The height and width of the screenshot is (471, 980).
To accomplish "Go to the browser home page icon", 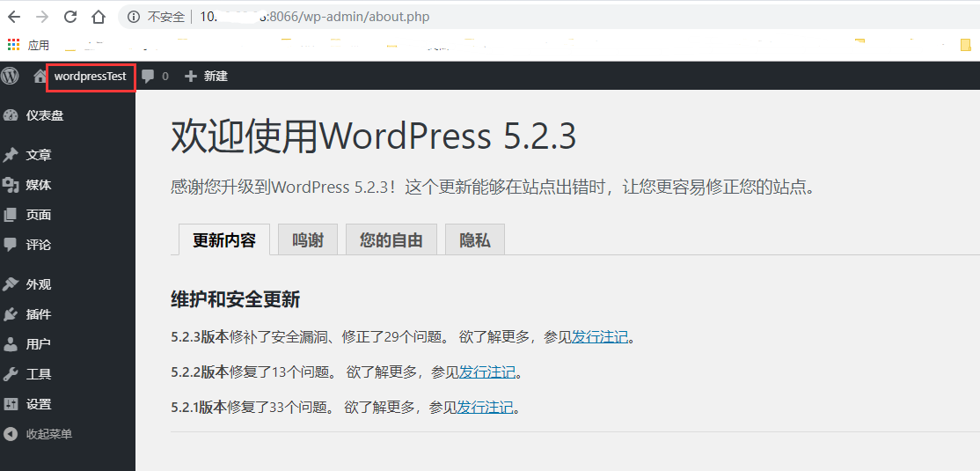I will pyautogui.click(x=99, y=17).
